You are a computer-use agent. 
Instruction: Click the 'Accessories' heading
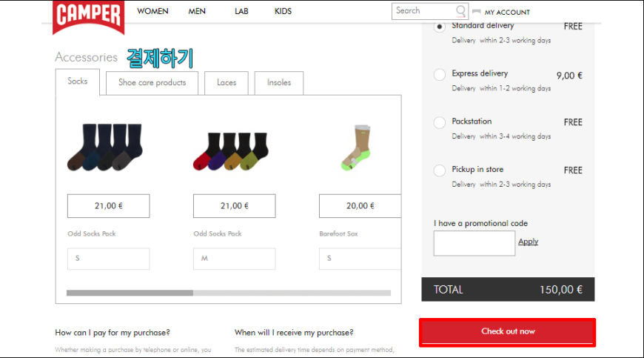87,57
